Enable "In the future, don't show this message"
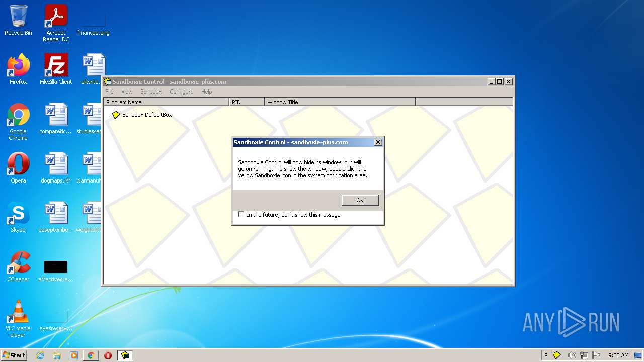The height and width of the screenshot is (362, 644). point(241,215)
